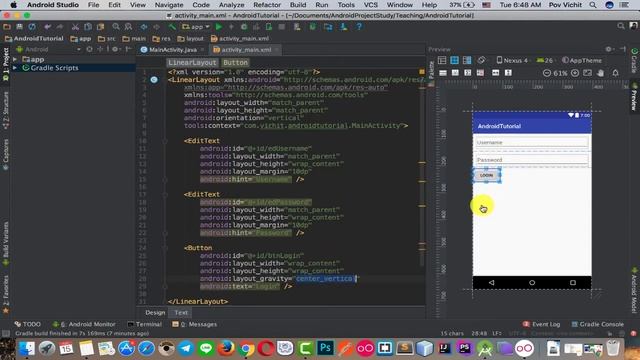The image size is (640, 360).
Task: Switch to the activity_main.xml tab
Action: pyautogui.click(x=246, y=50)
